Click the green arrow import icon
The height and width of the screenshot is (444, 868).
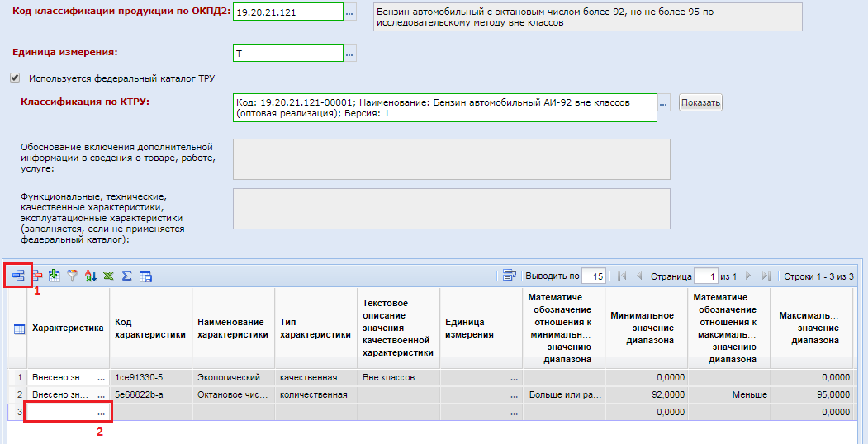click(x=54, y=276)
